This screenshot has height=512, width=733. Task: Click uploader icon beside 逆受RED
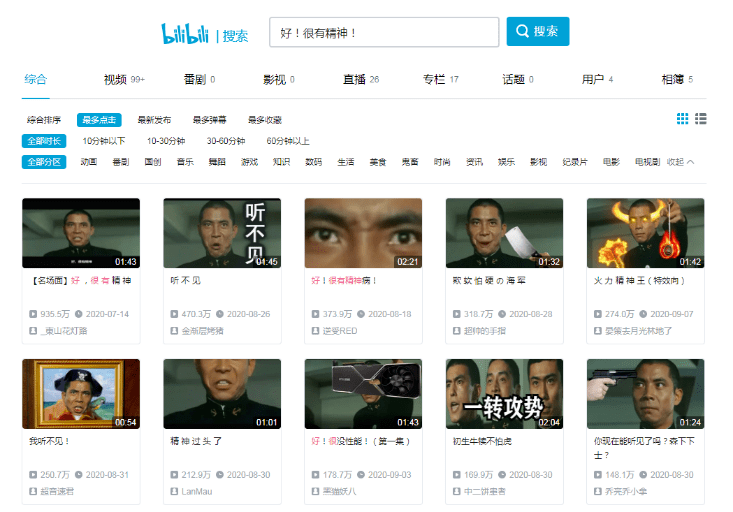[315, 331]
